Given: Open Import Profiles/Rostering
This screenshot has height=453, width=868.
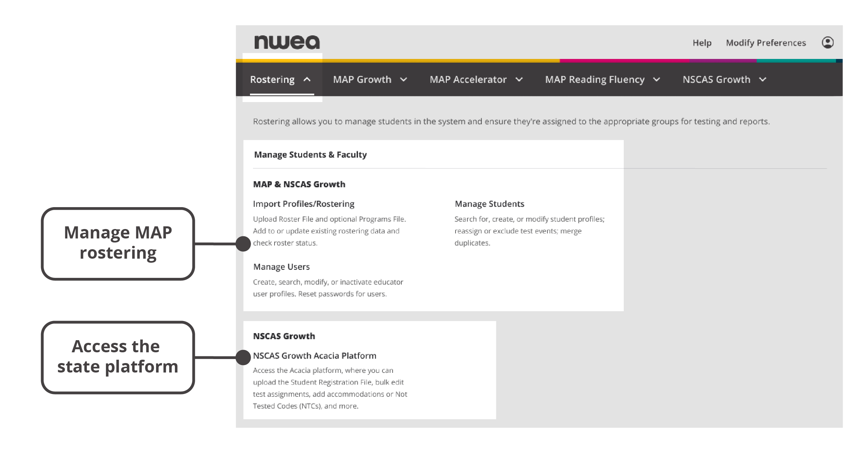Looking at the screenshot, I should click(x=303, y=203).
